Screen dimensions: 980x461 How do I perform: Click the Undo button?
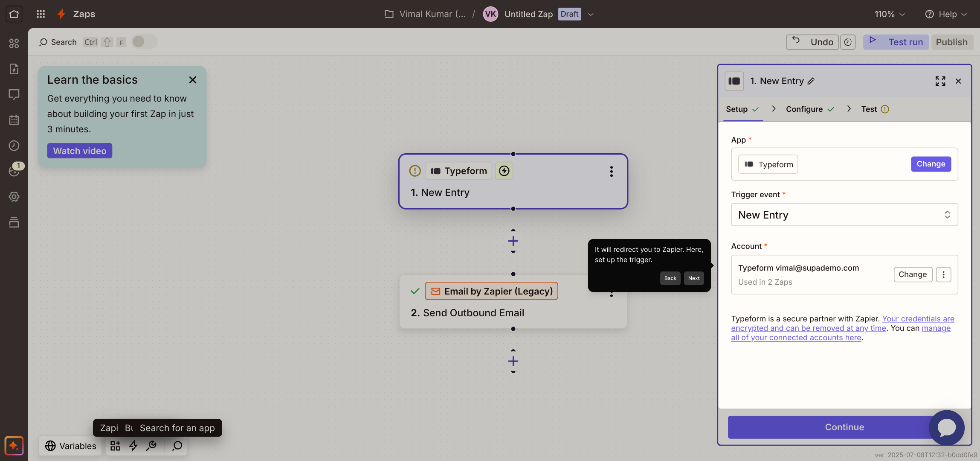pos(812,42)
